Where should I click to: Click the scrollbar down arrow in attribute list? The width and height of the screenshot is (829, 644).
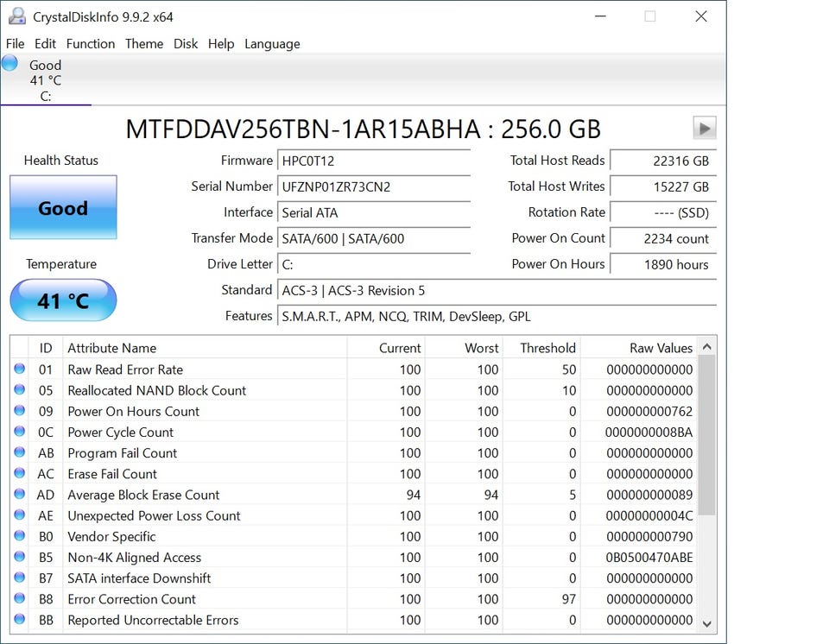[x=707, y=624]
